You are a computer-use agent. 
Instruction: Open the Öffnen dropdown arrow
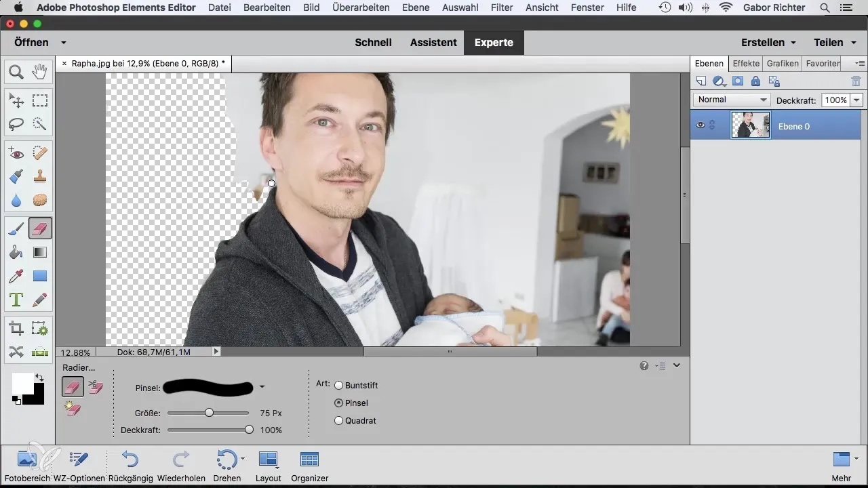(x=63, y=42)
